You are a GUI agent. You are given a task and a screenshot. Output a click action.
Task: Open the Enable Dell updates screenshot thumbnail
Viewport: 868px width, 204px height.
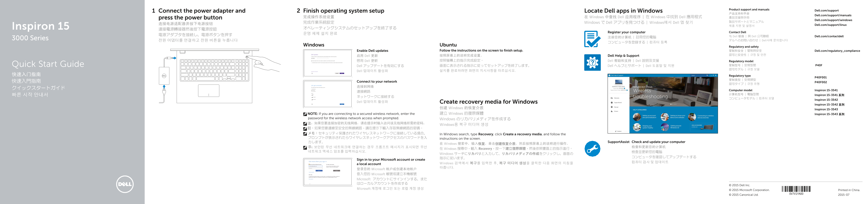point(328,63)
